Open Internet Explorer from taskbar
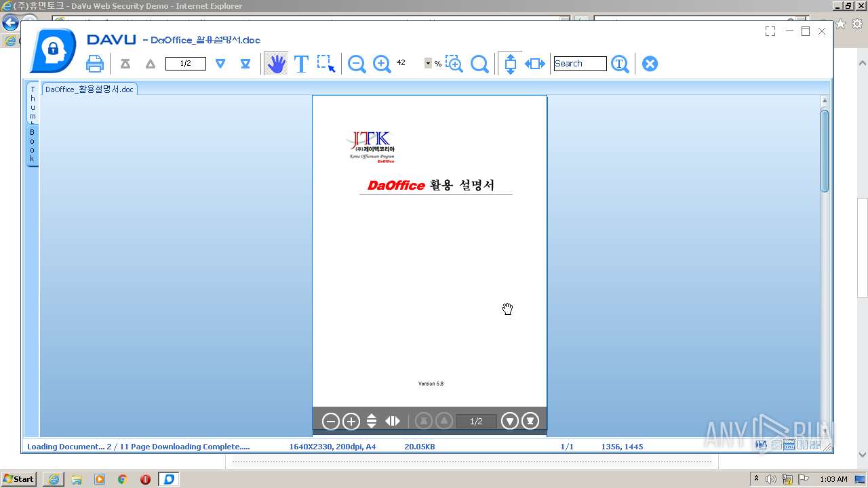The image size is (868, 488). [x=54, y=479]
